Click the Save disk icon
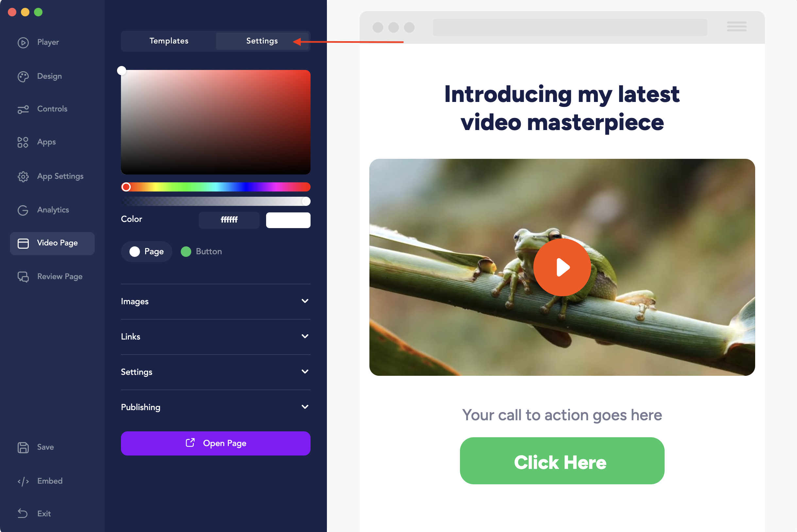 pyautogui.click(x=23, y=447)
